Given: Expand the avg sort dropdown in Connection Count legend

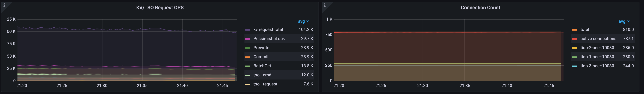Looking at the screenshot, I should point(624,21).
